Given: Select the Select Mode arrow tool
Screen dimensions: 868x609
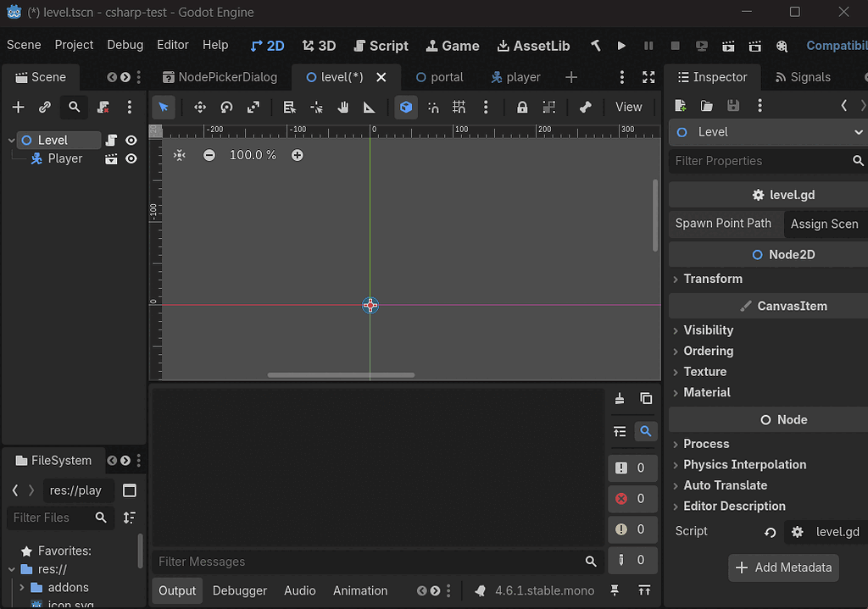Looking at the screenshot, I should click(x=164, y=107).
